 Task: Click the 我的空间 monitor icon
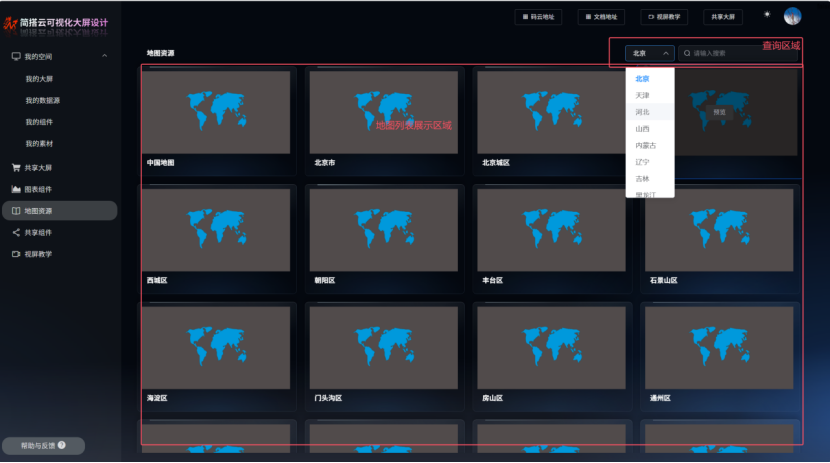pyautogui.click(x=16, y=56)
